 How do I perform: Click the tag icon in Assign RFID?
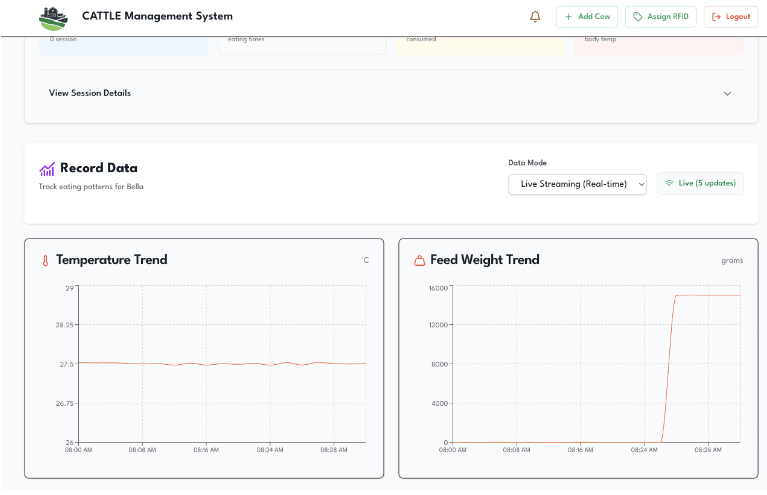(x=637, y=17)
